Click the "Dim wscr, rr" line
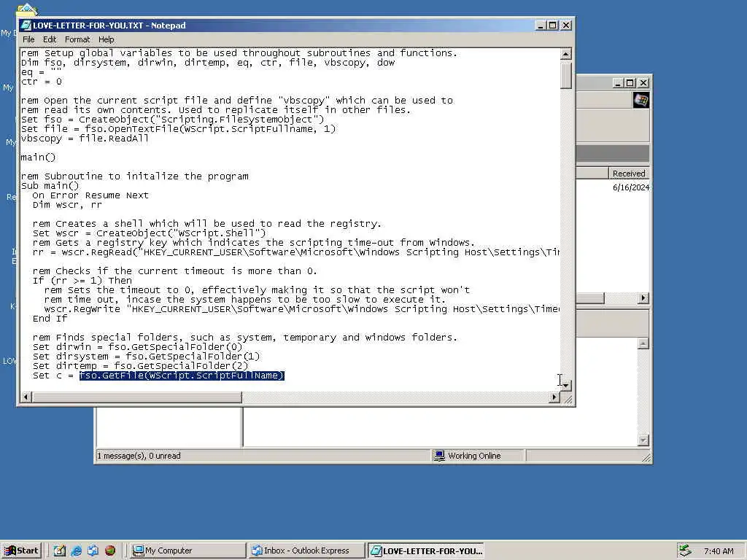 click(67, 205)
